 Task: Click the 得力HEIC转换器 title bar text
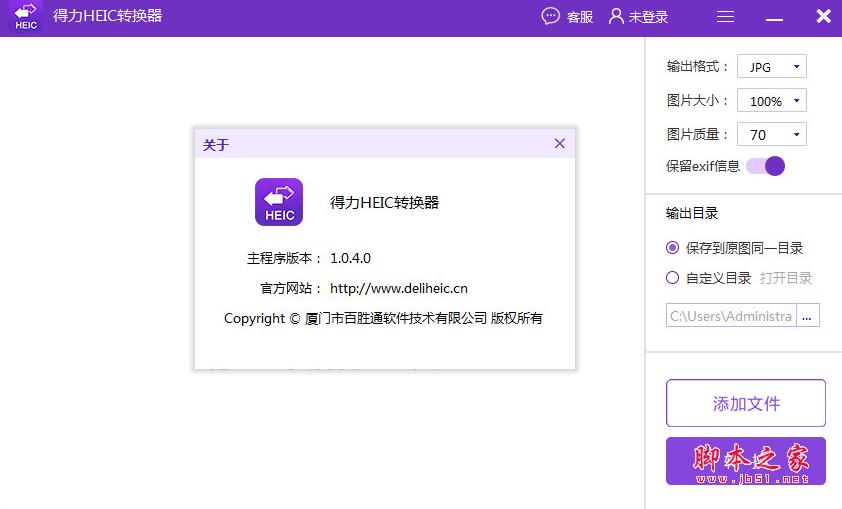click(107, 16)
